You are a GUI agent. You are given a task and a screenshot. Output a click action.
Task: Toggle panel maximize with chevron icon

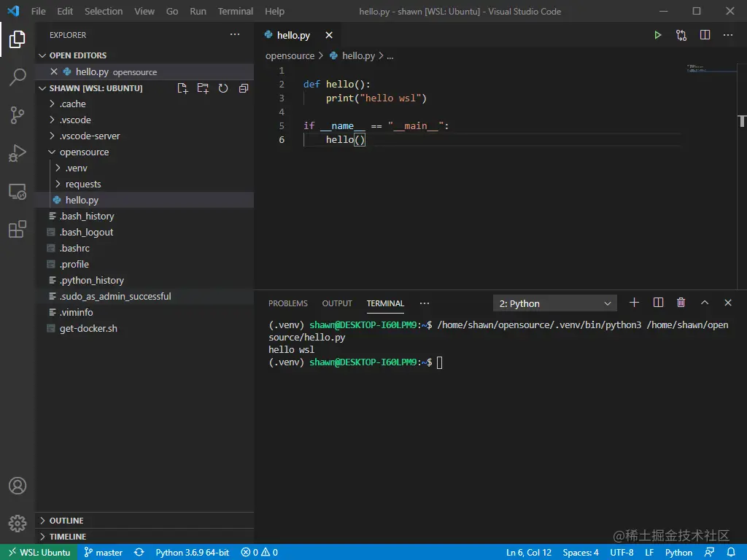705,302
